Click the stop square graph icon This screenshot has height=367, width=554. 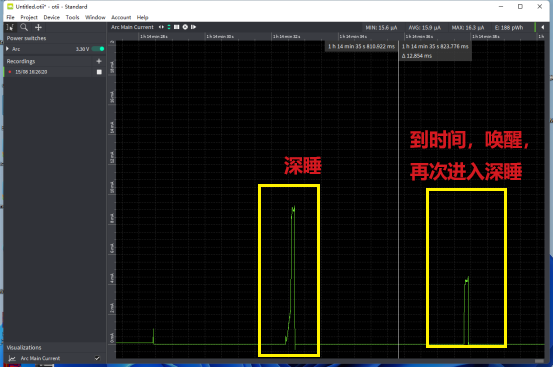pos(177,27)
